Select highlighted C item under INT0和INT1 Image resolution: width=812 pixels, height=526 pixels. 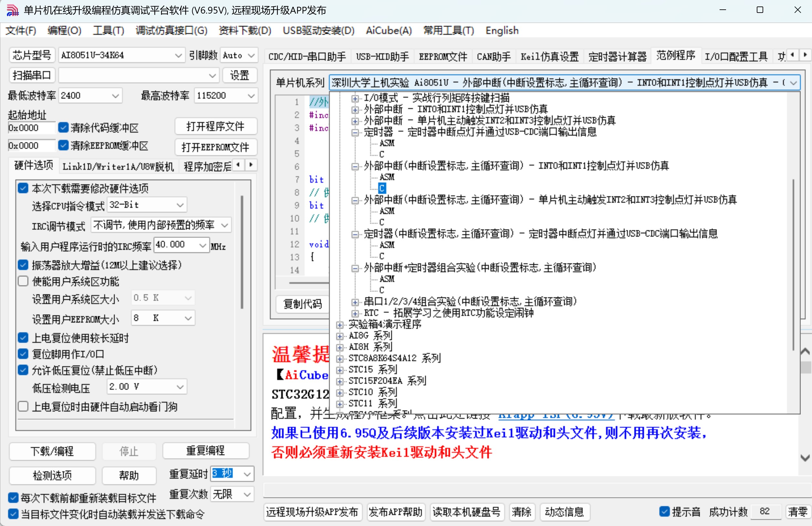pyautogui.click(x=382, y=188)
